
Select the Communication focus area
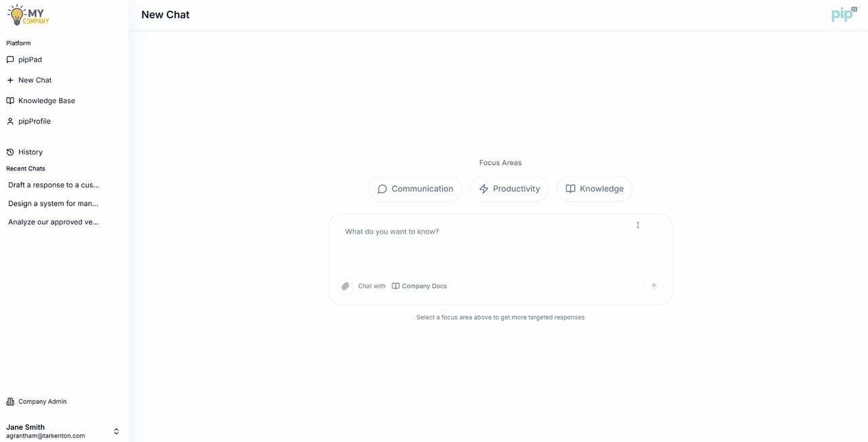[415, 189]
